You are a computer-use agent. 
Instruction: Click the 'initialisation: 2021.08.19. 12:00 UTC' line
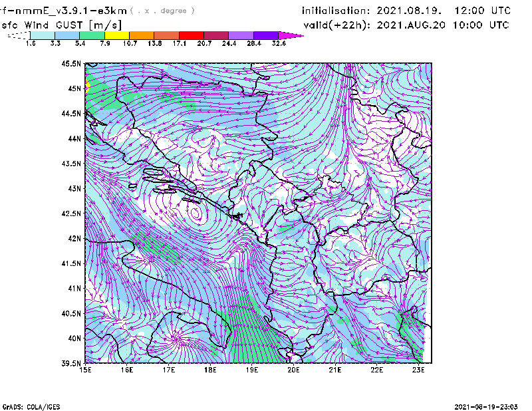click(406, 11)
